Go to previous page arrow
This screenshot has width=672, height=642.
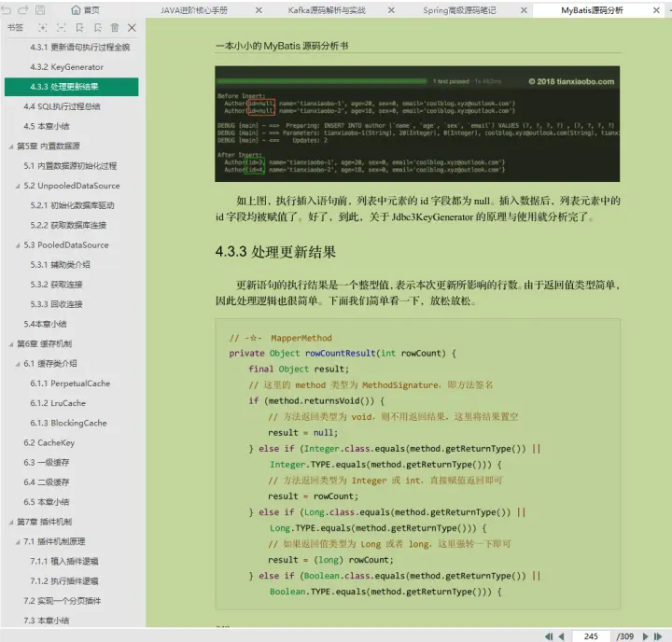(562, 636)
